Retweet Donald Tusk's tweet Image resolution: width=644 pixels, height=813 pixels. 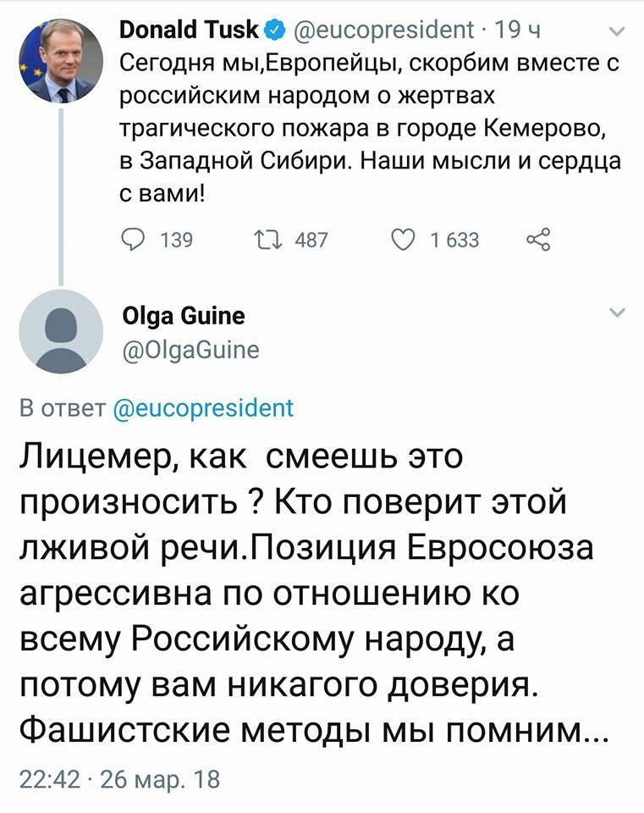point(267,241)
